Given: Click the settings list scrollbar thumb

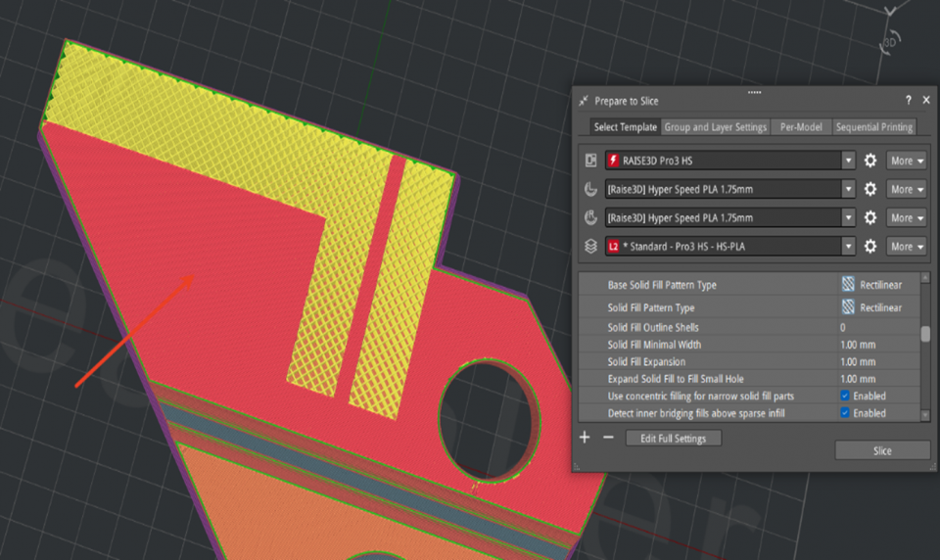Looking at the screenshot, I should [925, 334].
